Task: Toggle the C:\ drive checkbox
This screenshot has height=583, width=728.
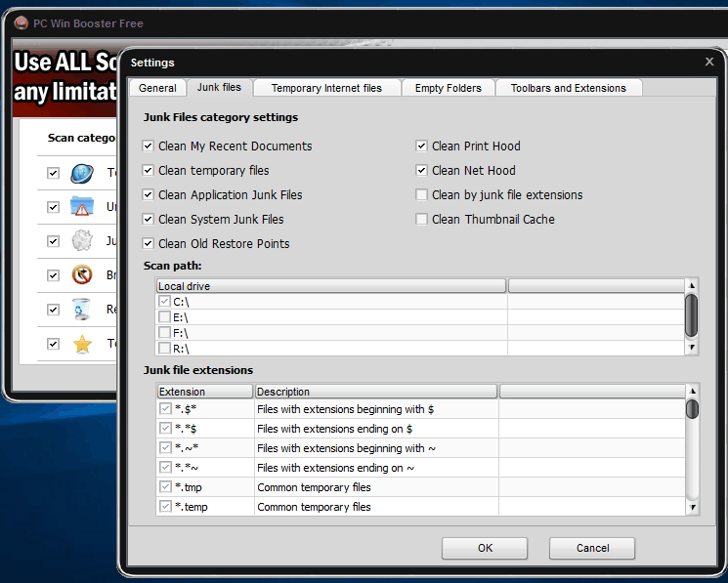Action: [164, 301]
